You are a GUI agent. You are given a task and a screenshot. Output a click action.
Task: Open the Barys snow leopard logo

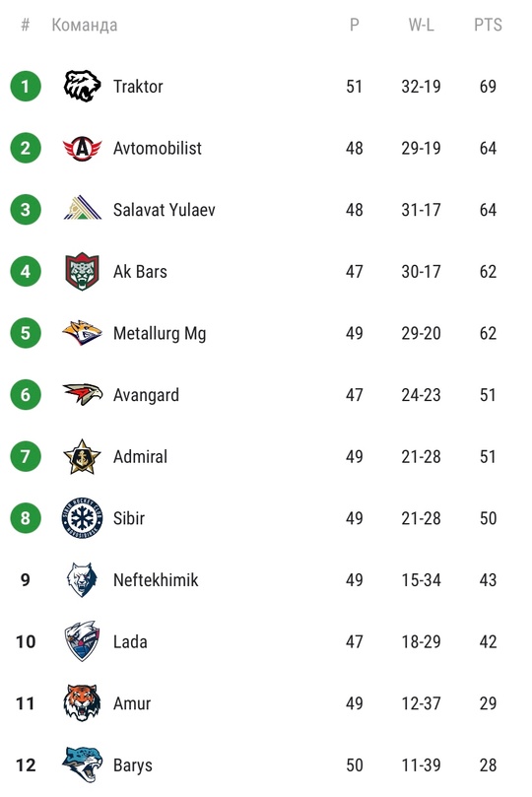click(x=82, y=764)
